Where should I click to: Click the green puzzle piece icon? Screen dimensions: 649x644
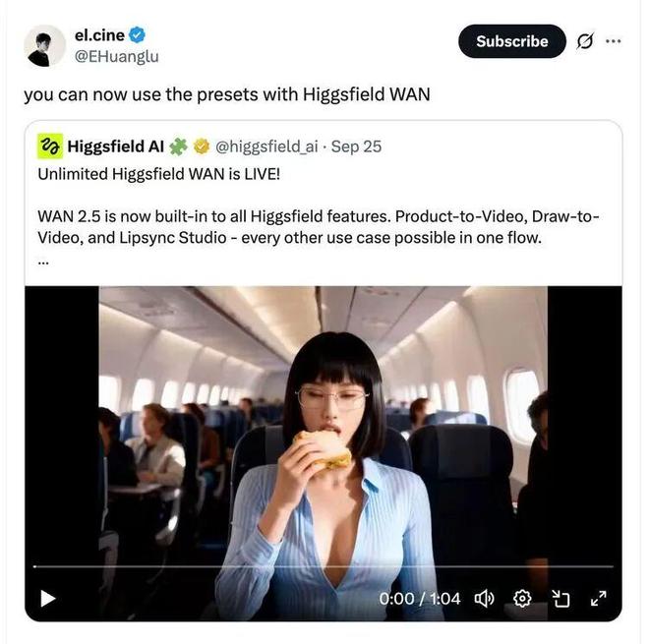click(x=178, y=146)
